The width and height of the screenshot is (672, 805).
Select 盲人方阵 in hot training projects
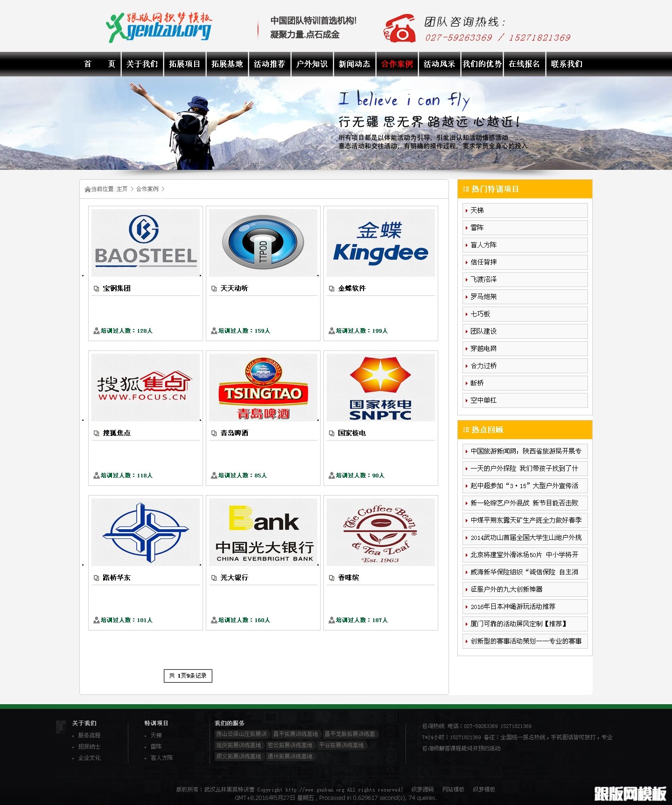525,245
